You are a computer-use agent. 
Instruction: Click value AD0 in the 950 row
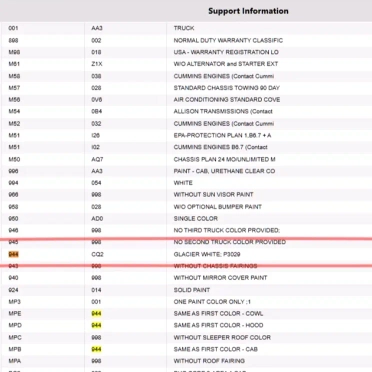coord(97,218)
